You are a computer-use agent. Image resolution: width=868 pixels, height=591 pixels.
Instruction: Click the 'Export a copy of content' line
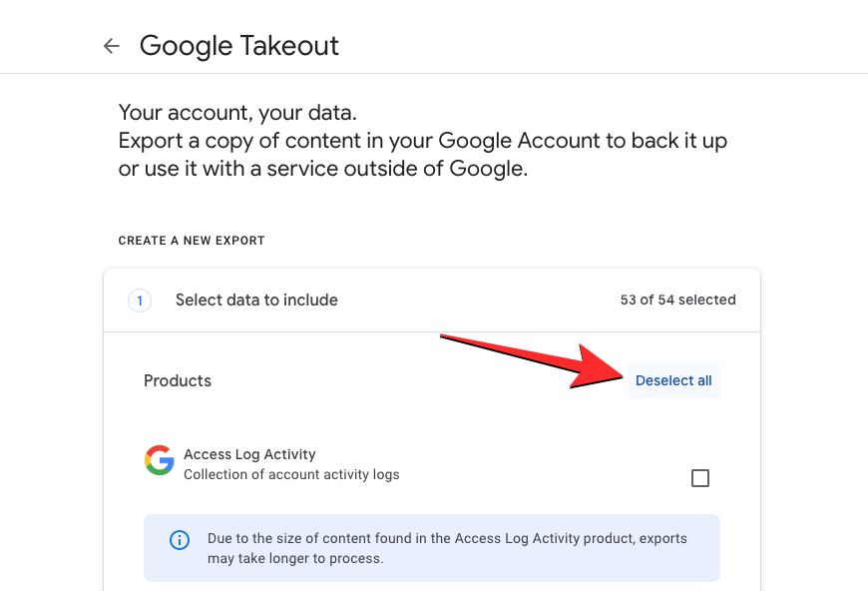[423, 141]
